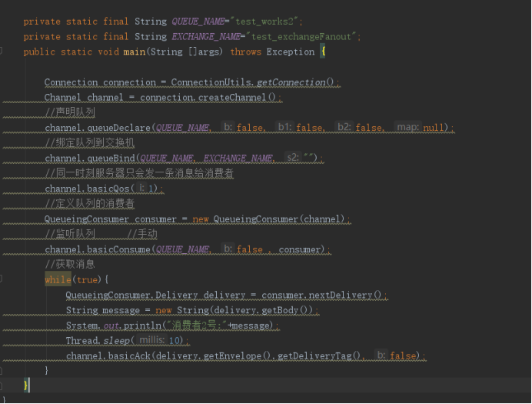Click the //监听队列 comment
This screenshot has height=404, width=532.
point(70,234)
